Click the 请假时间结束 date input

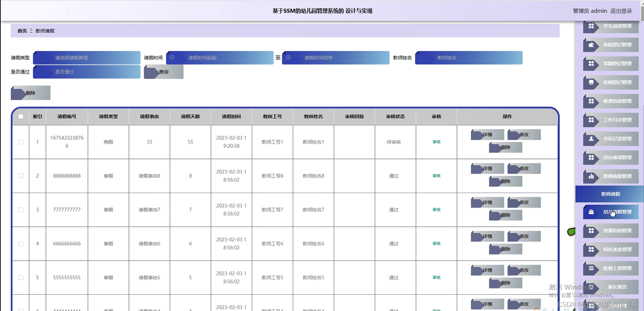[336, 58]
